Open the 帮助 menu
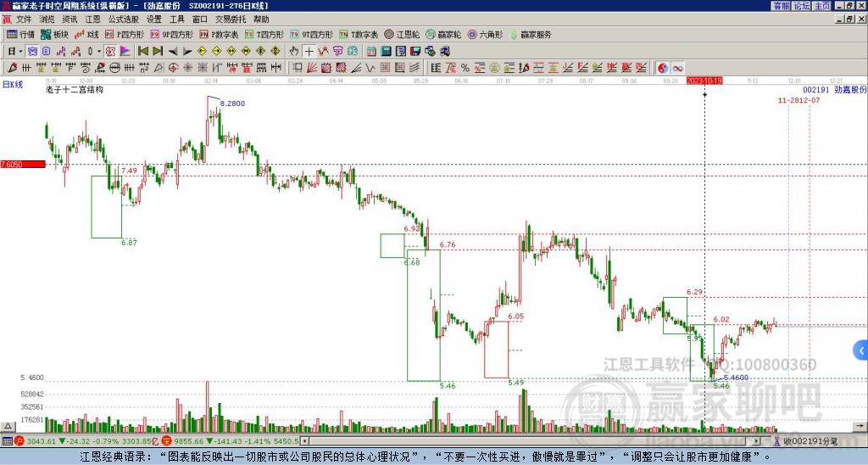This screenshot has width=868, height=465. tap(261, 20)
